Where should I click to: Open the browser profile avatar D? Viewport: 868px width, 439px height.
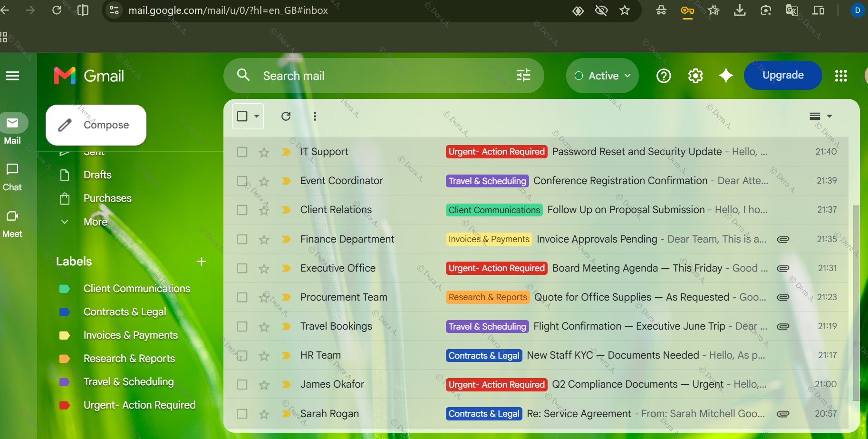[x=858, y=10]
